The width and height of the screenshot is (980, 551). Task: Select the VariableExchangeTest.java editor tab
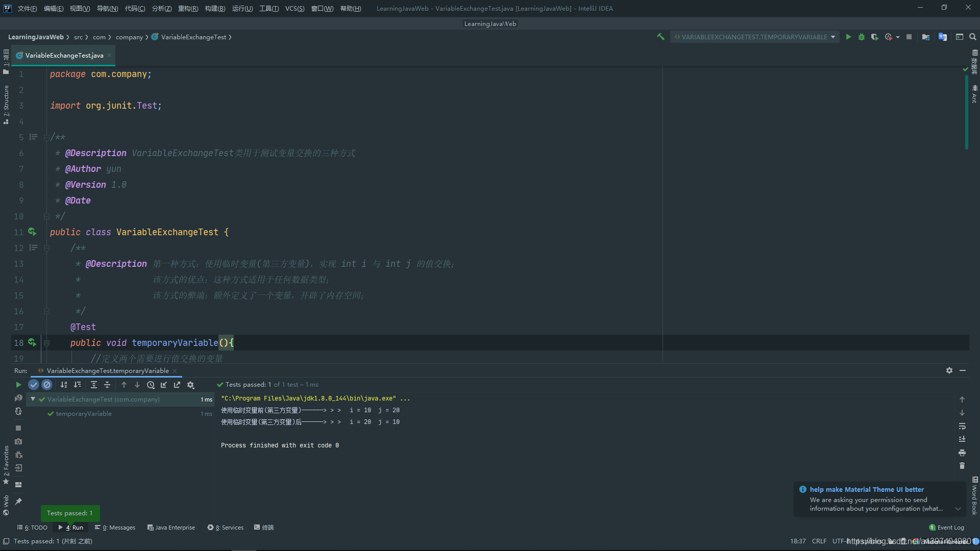point(64,55)
